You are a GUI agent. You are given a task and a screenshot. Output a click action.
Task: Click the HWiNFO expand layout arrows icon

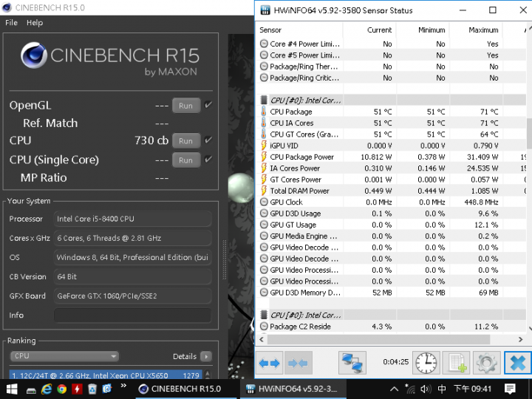coord(269,363)
